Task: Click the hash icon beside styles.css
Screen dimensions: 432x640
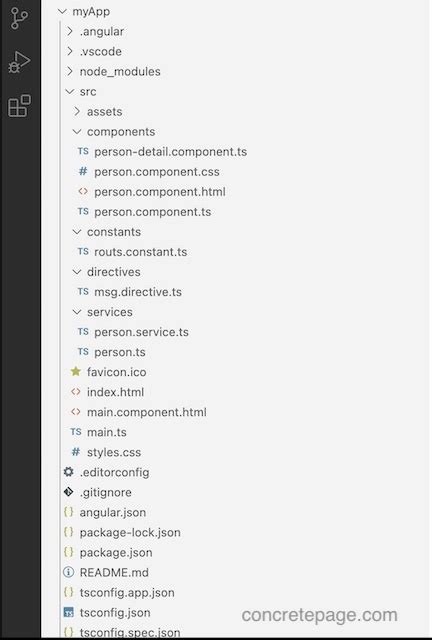Action: pyautogui.click(x=76, y=451)
